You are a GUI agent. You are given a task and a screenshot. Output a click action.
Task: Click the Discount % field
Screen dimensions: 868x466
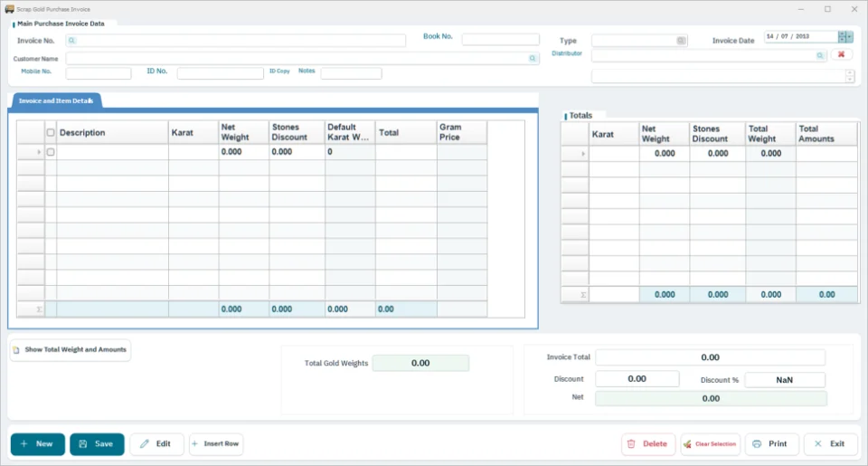(x=785, y=379)
